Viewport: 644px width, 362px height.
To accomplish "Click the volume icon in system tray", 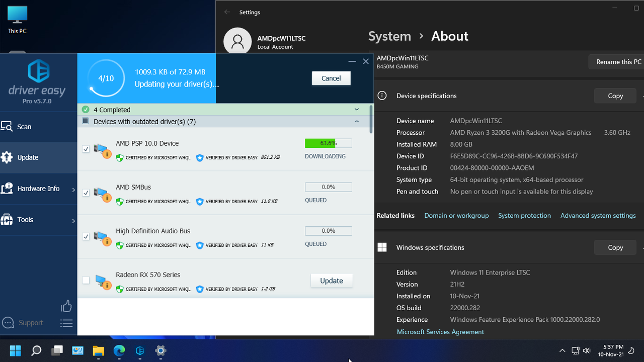I will click(x=587, y=350).
